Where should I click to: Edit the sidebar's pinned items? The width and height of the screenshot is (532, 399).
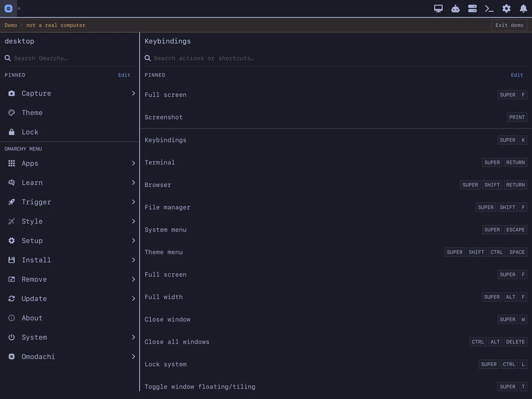[x=124, y=75]
